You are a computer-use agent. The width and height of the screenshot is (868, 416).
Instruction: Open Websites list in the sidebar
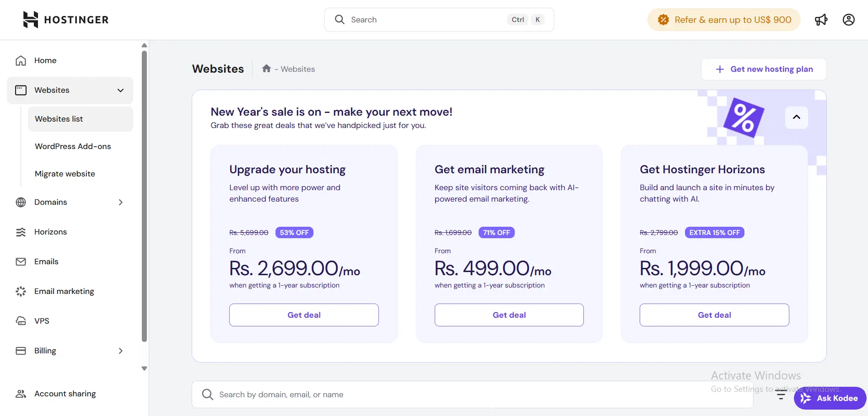tap(59, 118)
